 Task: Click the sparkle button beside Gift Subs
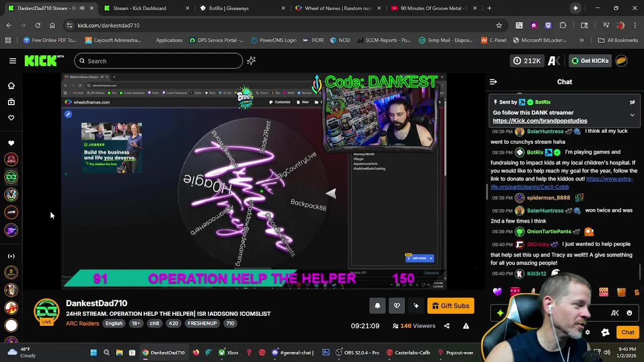click(x=416, y=306)
